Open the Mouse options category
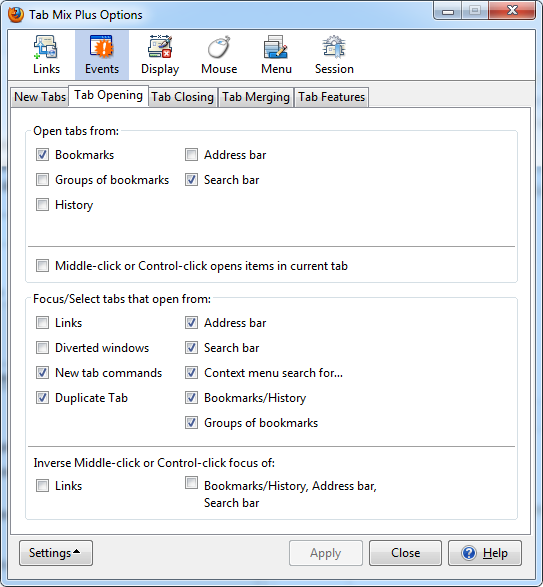The height and width of the screenshot is (587, 543). click(219, 55)
